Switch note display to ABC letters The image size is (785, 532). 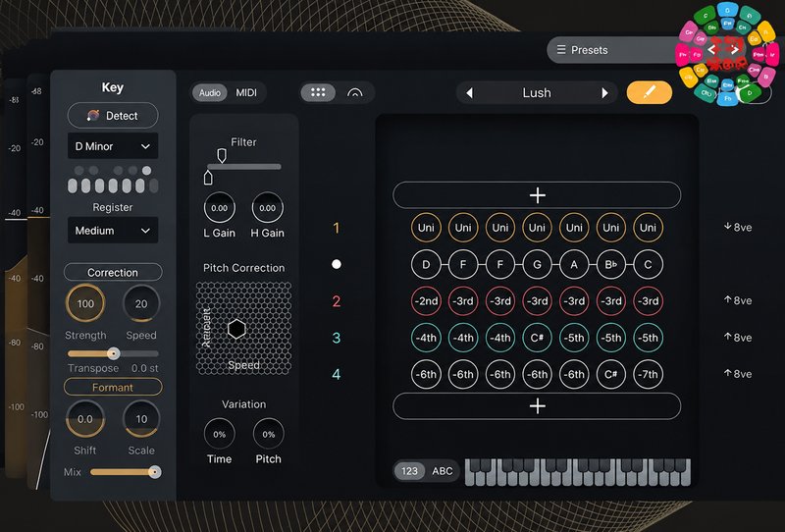coord(443,471)
